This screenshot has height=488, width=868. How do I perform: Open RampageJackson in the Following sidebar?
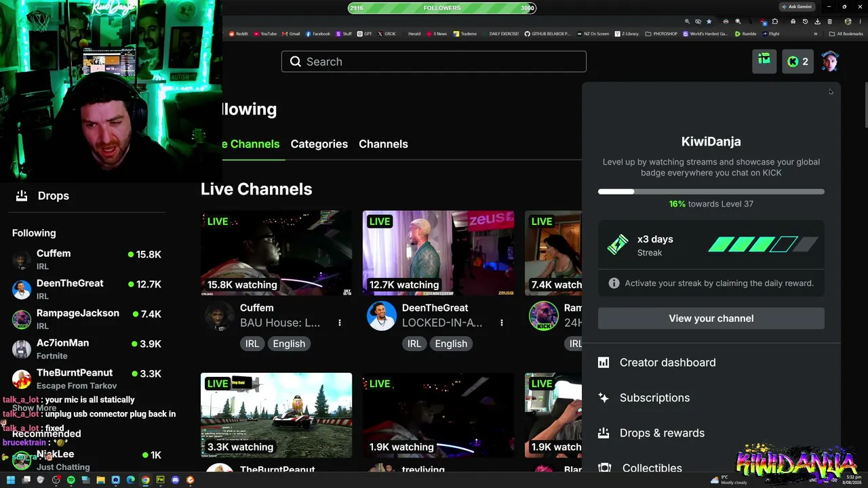88,319
